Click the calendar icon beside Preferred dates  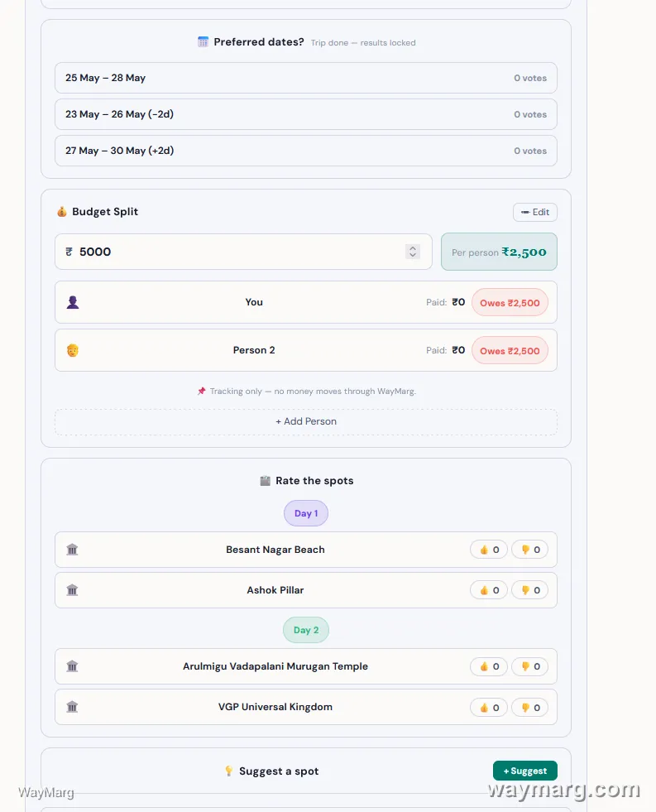[203, 42]
